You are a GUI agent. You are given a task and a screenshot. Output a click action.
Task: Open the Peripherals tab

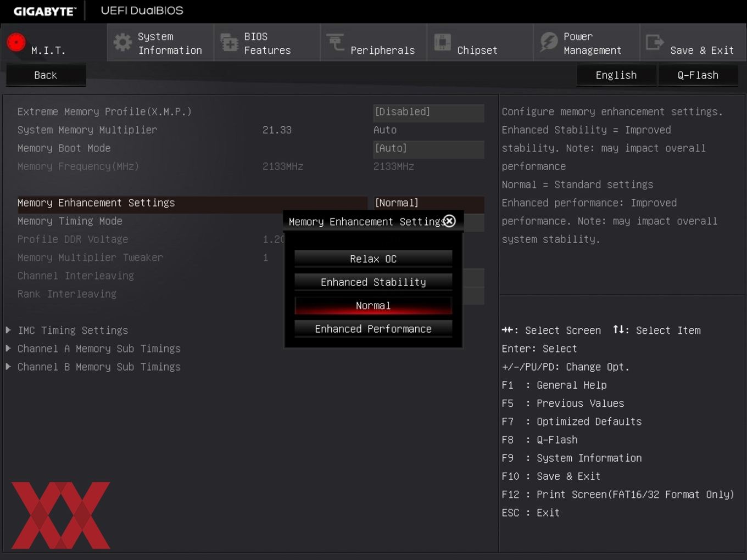pos(374,43)
